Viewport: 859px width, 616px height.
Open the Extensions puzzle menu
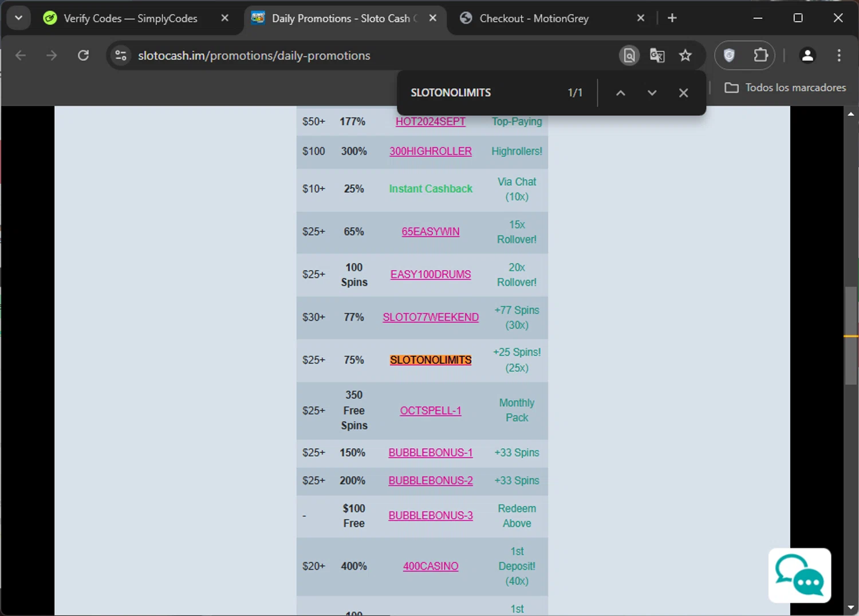(761, 56)
